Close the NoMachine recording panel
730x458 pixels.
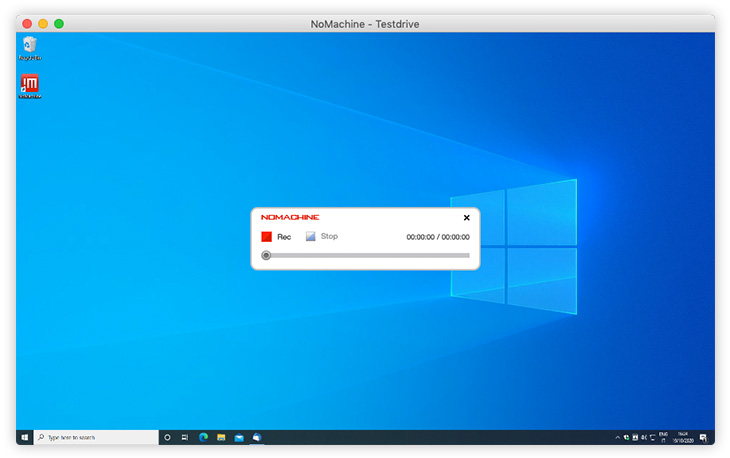[466, 217]
